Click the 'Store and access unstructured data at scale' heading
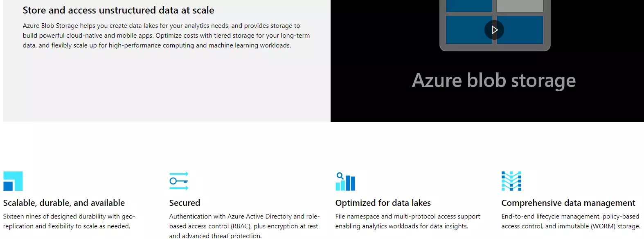The height and width of the screenshot is (239, 644). pyautogui.click(x=119, y=10)
